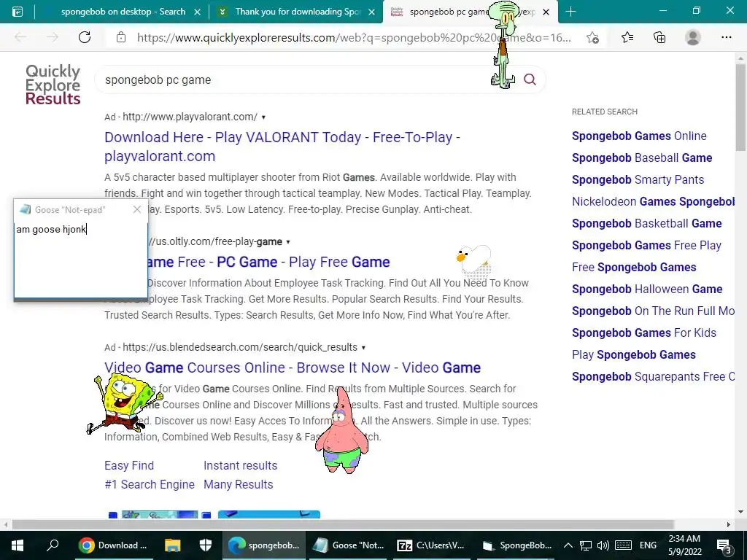This screenshot has width=747, height=560.
Task: Open the tab actions menu icon
Action: point(18,12)
